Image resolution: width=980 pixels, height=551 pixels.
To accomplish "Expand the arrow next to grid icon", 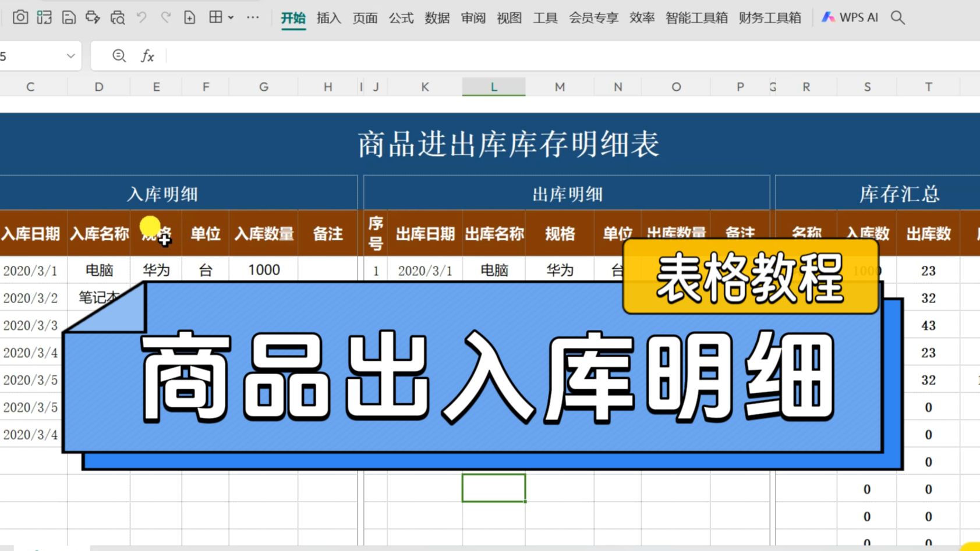I will (231, 18).
